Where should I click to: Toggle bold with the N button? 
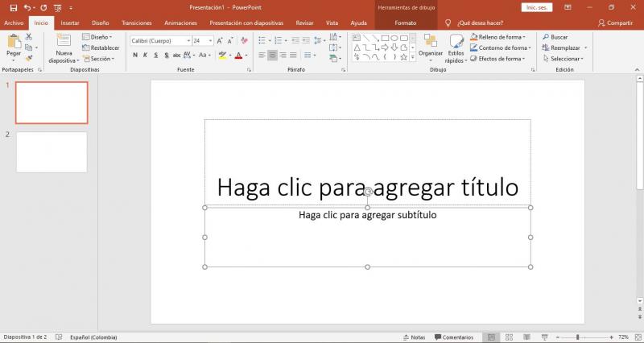tap(135, 55)
